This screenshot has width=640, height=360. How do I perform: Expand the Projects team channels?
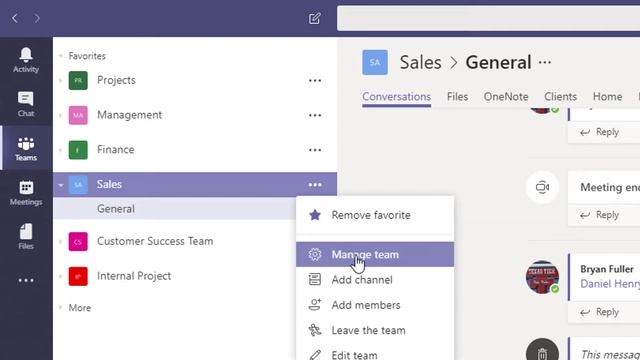tap(60, 80)
